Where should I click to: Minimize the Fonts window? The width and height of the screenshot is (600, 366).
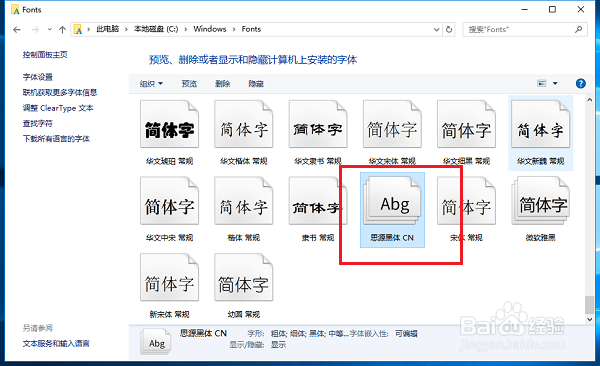pyautogui.click(x=525, y=10)
